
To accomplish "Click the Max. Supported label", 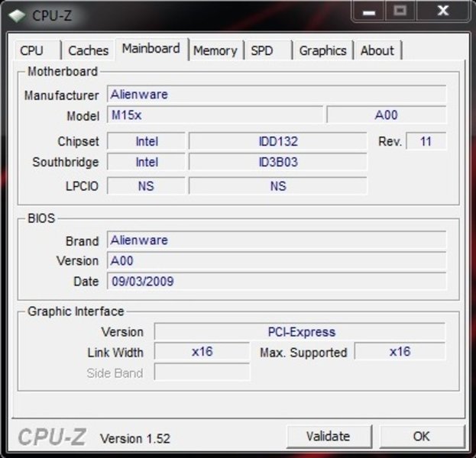I will [x=303, y=353].
